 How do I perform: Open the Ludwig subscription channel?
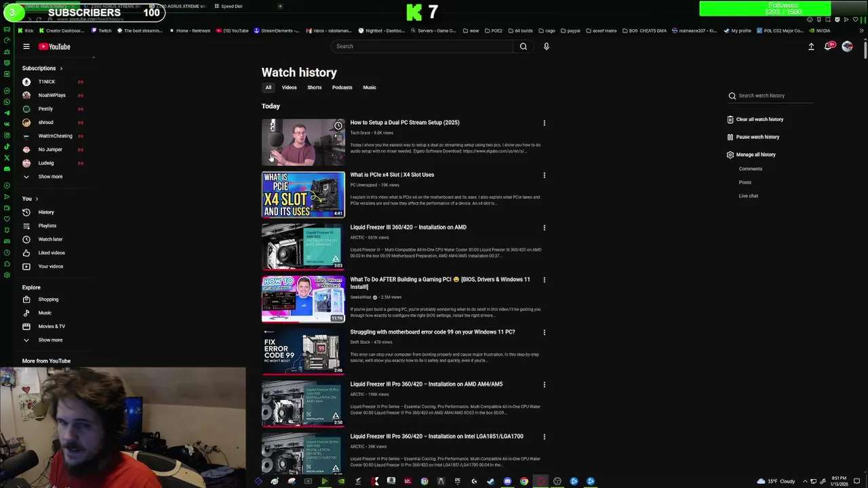pyautogui.click(x=46, y=163)
